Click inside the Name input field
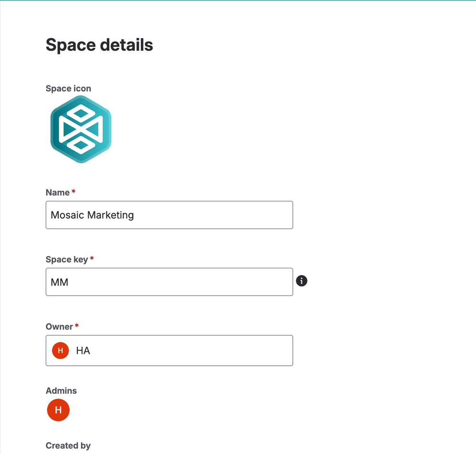476x454 pixels. [x=169, y=215]
